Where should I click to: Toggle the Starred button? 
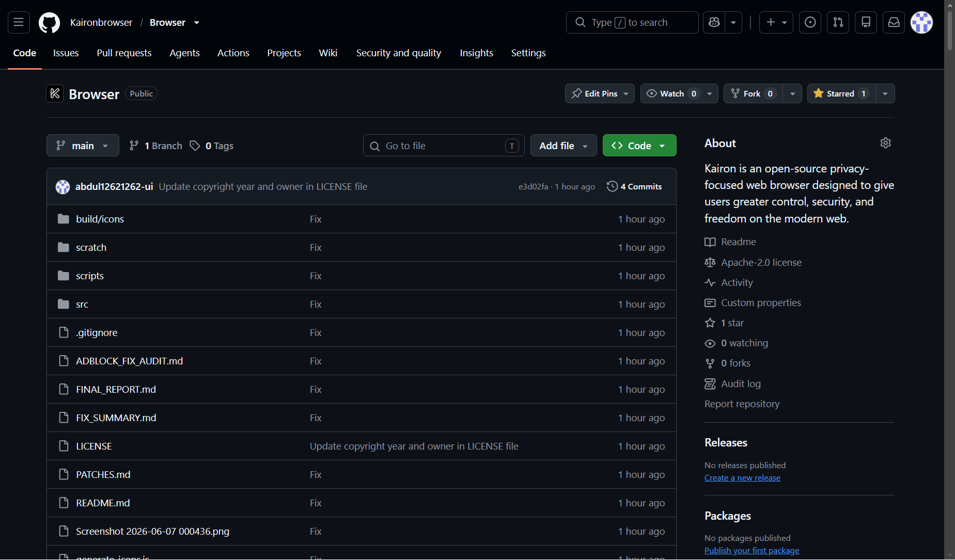pyautogui.click(x=841, y=93)
